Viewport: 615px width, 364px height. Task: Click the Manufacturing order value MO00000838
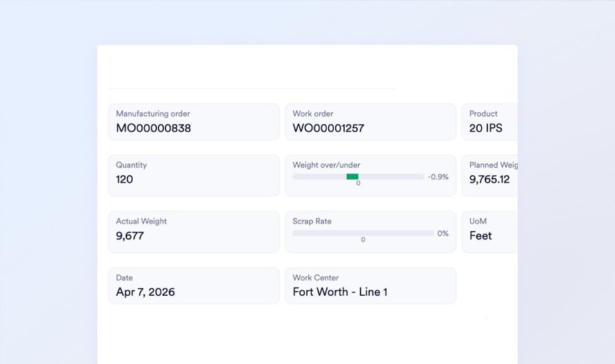tap(153, 128)
